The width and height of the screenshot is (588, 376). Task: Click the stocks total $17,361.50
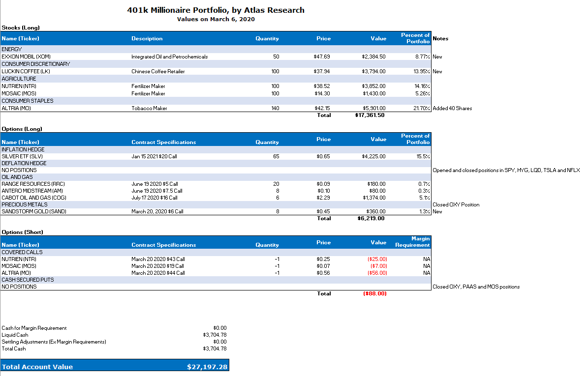point(370,115)
